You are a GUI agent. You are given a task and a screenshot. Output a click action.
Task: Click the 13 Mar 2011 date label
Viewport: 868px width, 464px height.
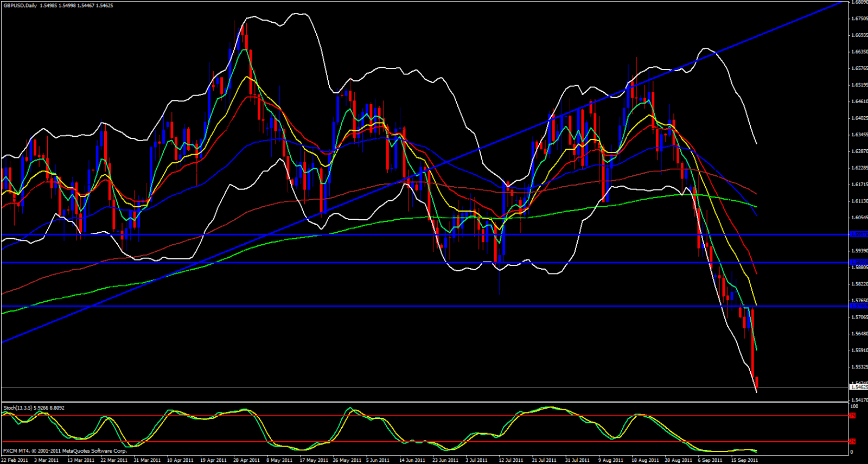click(x=81, y=460)
